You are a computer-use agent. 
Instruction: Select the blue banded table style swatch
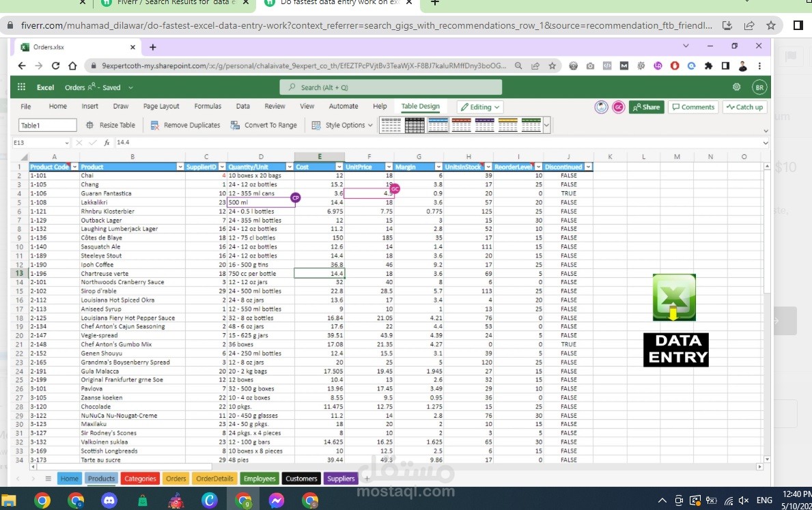coord(438,125)
